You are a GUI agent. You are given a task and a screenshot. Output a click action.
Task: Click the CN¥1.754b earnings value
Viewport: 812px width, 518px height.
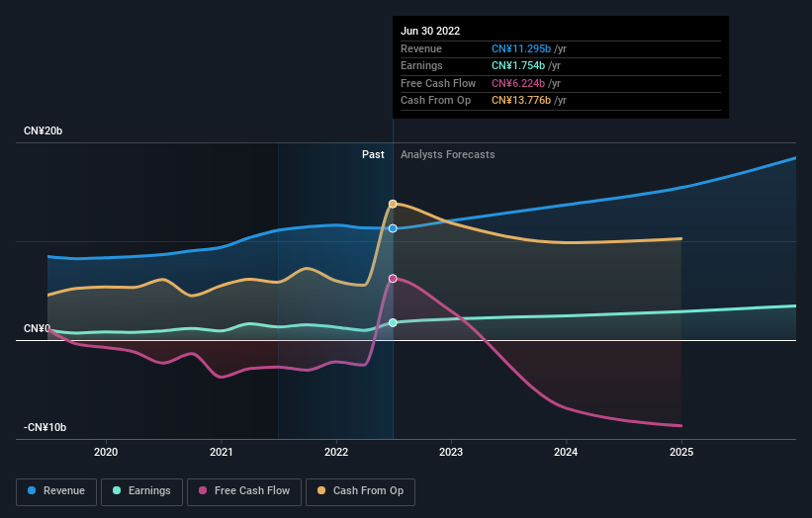[518, 65]
